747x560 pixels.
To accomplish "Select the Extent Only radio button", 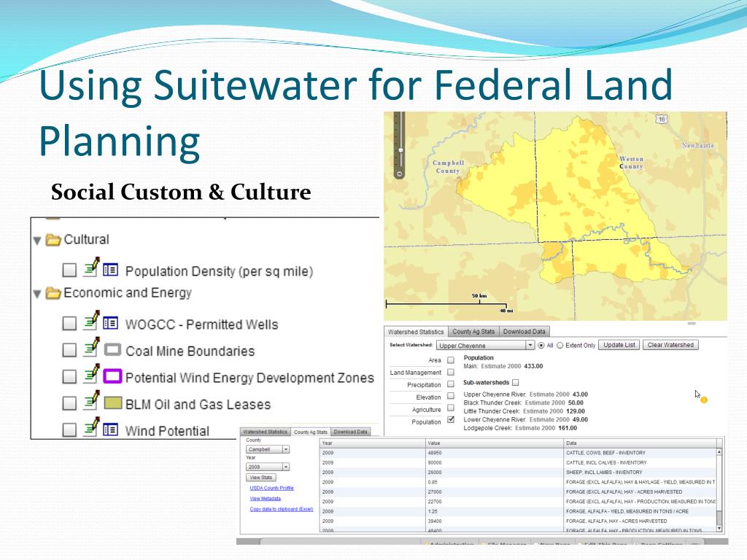I will coord(560,345).
